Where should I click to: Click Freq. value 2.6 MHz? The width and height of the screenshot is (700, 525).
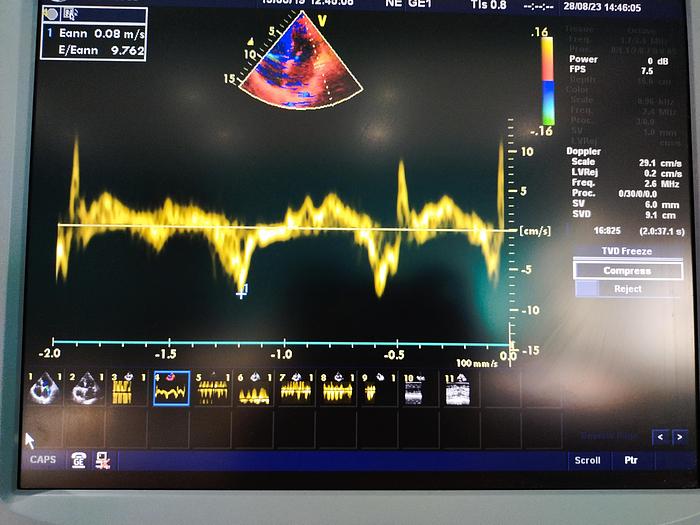[x=663, y=184]
